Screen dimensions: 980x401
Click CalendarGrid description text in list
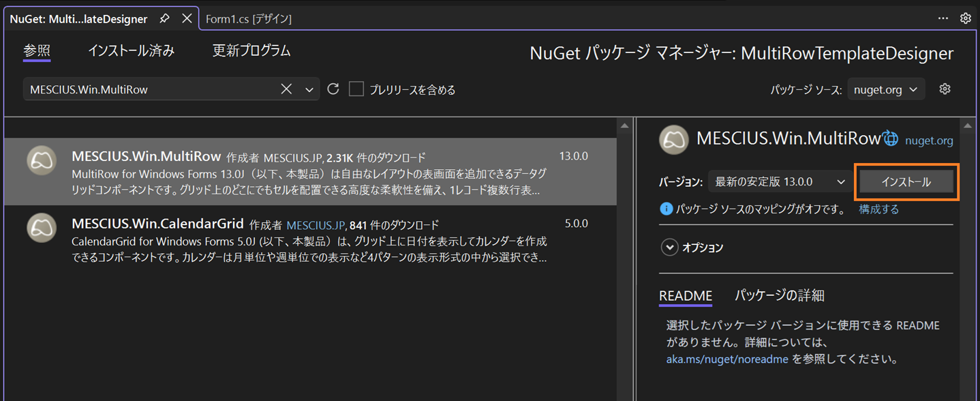tap(309, 250)
